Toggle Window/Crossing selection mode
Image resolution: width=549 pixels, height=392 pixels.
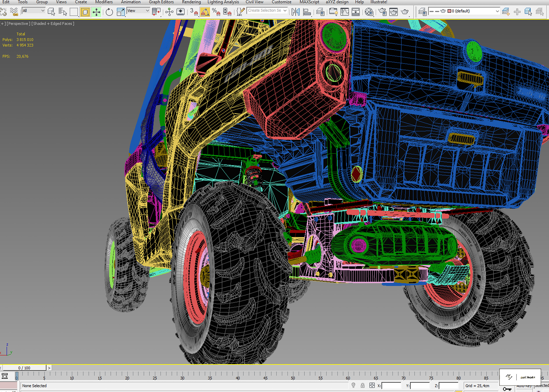click(85, 12)
